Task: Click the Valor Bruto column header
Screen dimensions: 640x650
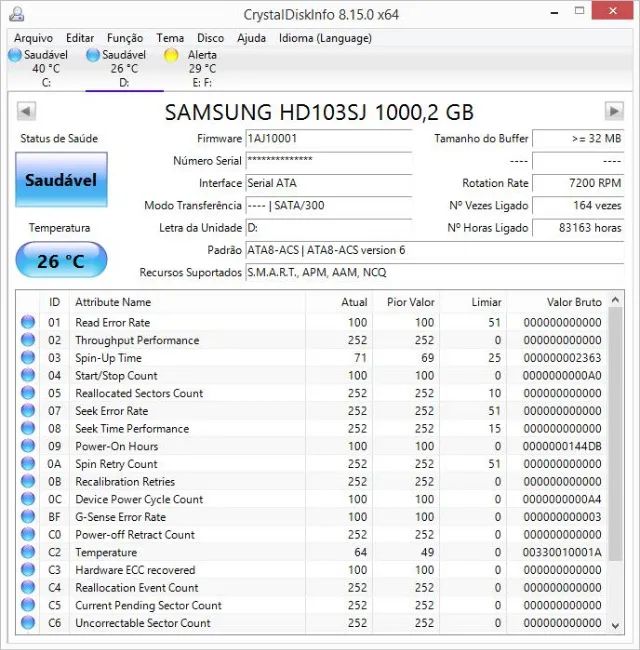Action: tap(557, 302)
